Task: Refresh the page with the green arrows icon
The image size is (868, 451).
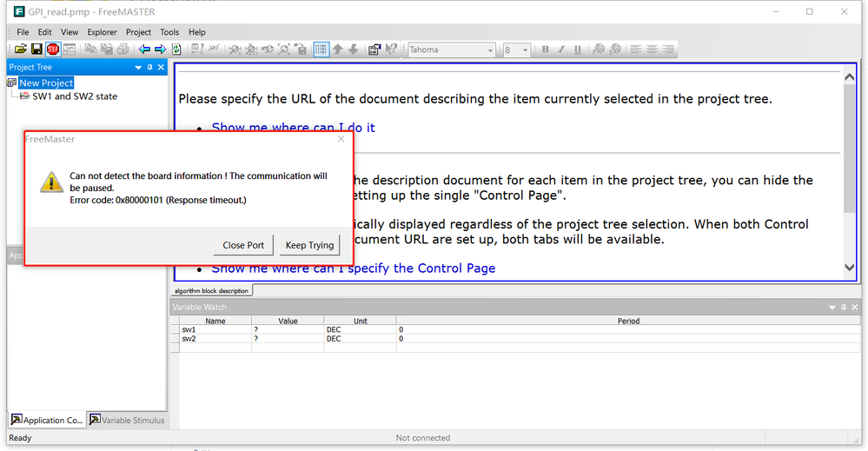Action: 176,50
